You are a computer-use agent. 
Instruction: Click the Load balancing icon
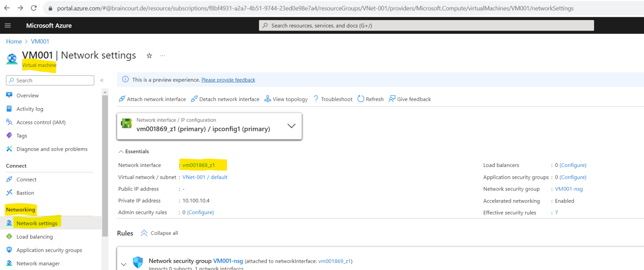[x=9, y=237]
